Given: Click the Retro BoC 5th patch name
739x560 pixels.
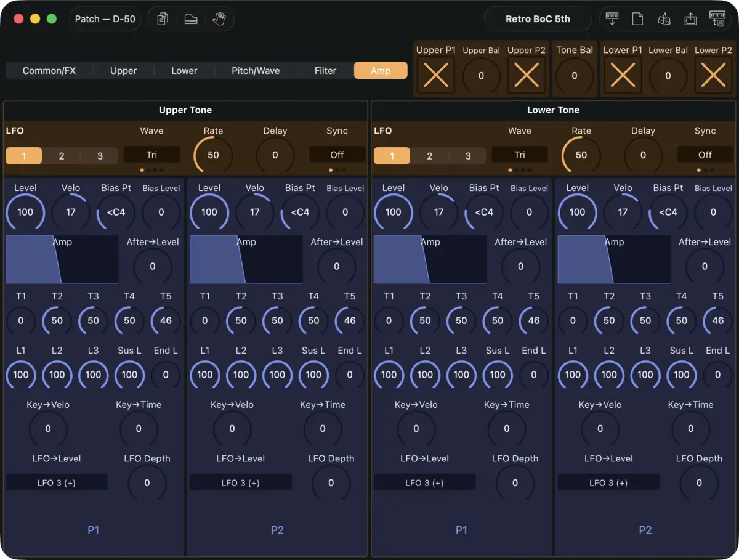Looking at the screenshot, I should (538, 19).
